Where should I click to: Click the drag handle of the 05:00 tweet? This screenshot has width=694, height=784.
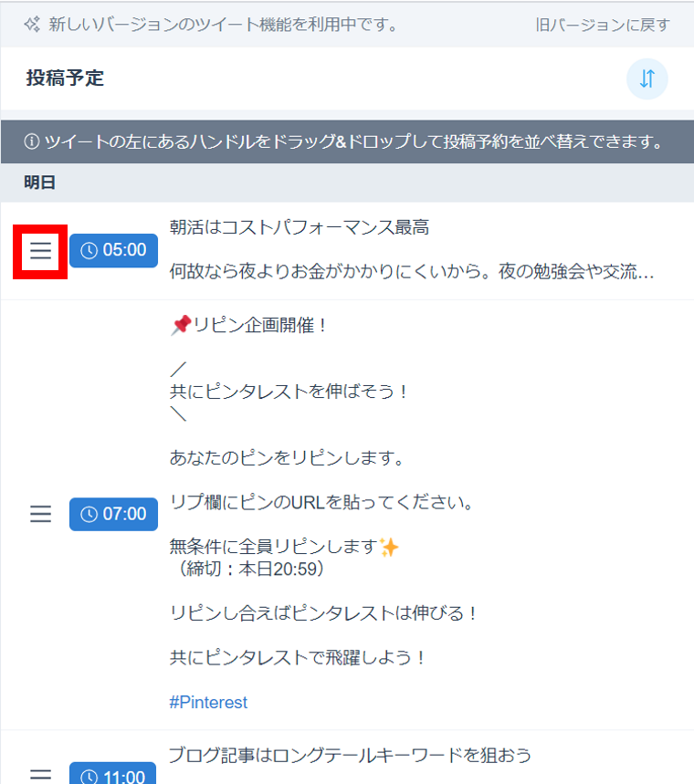click(40, 251)
